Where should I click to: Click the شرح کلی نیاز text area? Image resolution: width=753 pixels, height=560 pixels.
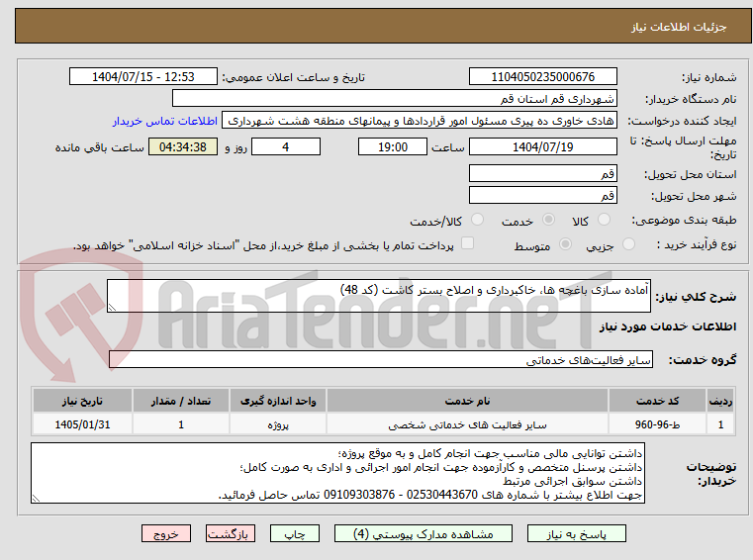(x=378, y=296)
